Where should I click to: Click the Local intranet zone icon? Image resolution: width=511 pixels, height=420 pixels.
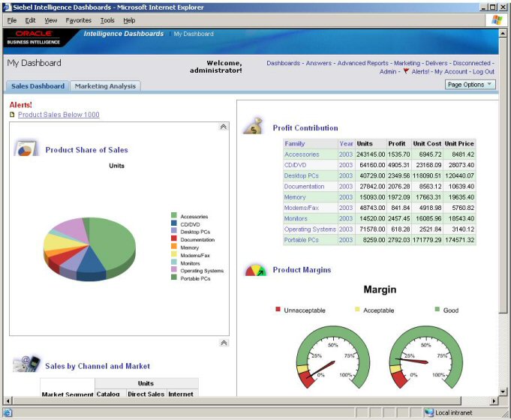(x=429, y=412)
